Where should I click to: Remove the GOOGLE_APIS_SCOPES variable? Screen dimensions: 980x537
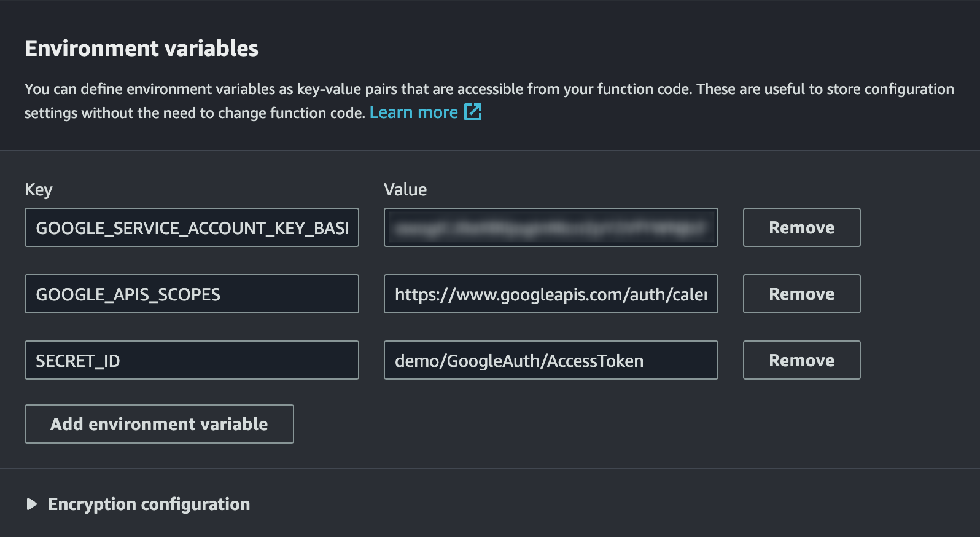coord(801,294)
